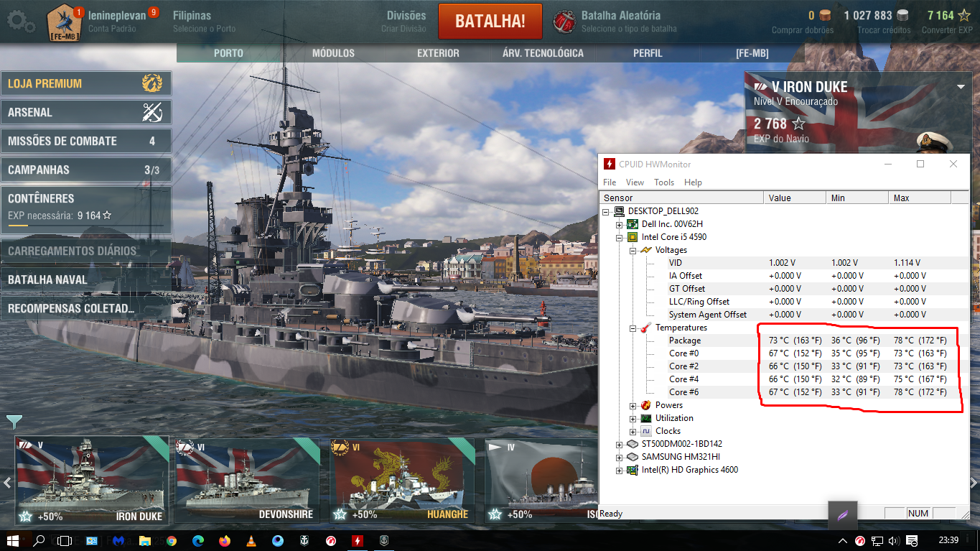This screenshot has width=980, height=551.
Task: Click Voltages lightning icon in HWMonitor
Action: click(x=646, y=250)
